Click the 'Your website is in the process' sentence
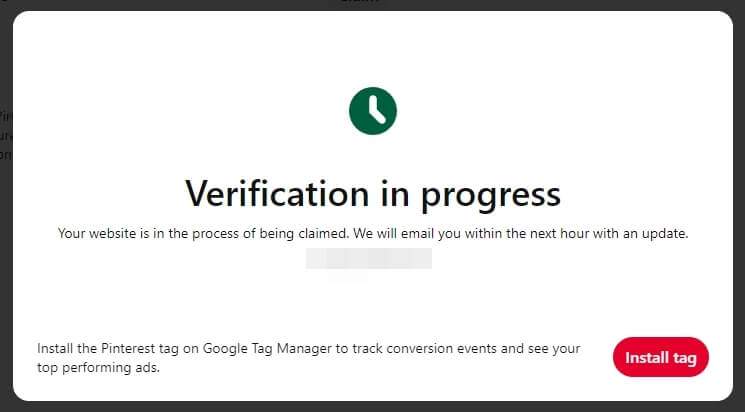 click(373, 234)
